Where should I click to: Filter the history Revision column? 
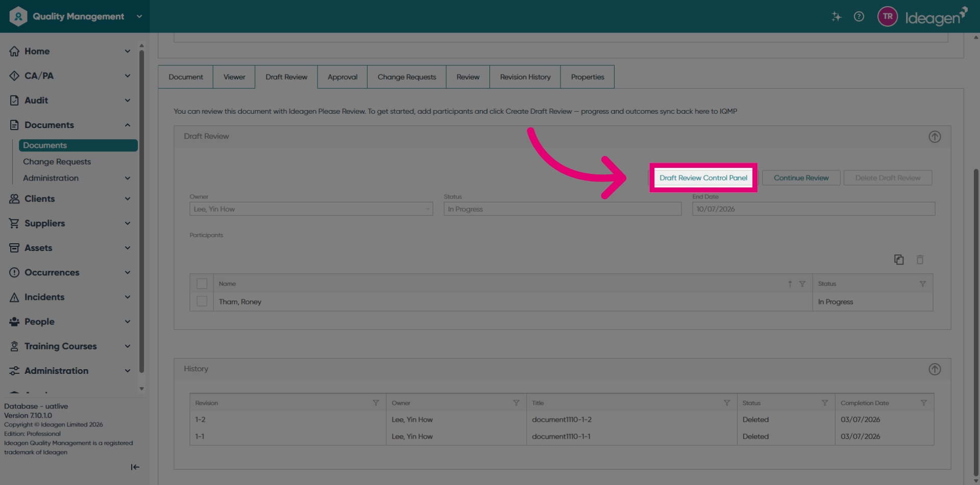(376, 403)
